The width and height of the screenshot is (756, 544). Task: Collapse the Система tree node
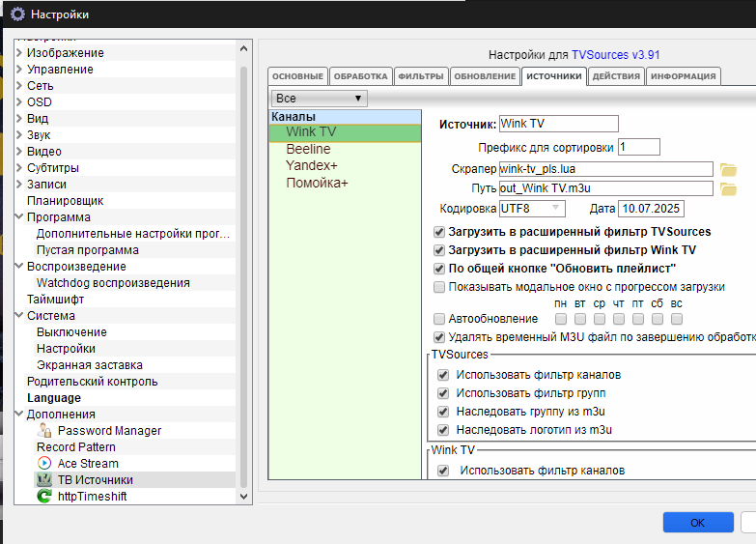click(19, 315)
